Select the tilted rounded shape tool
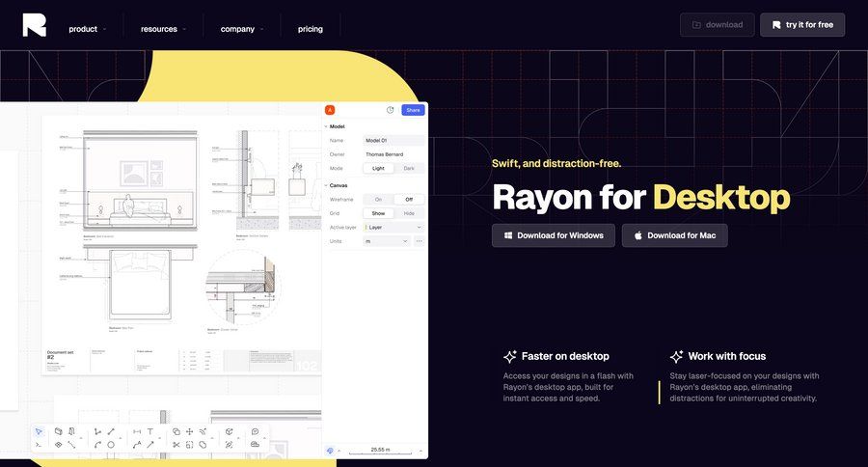The width and height of the screenshot is (868, 467). [203, 445]
